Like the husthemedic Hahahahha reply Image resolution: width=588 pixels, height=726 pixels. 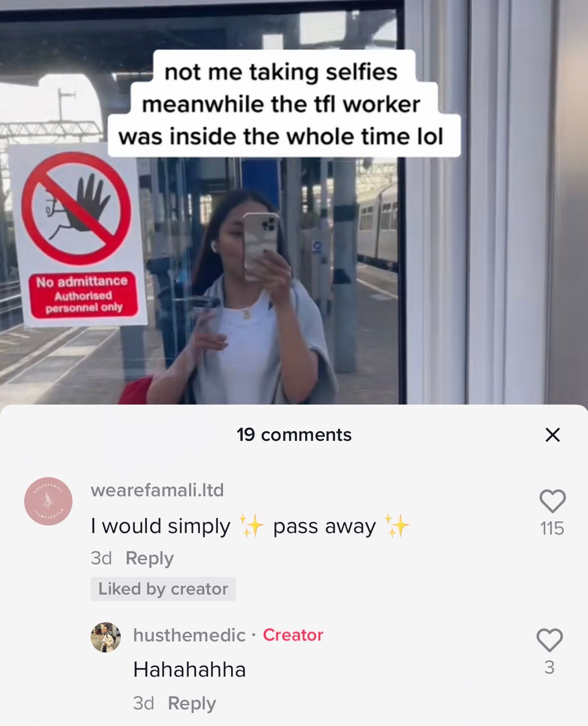coord(549,640)
